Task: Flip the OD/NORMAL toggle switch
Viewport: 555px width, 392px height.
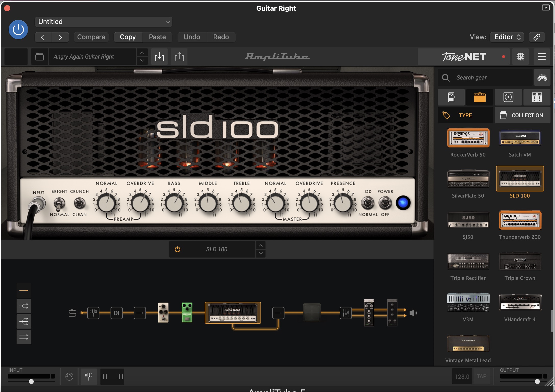Action: coord(368,203)
